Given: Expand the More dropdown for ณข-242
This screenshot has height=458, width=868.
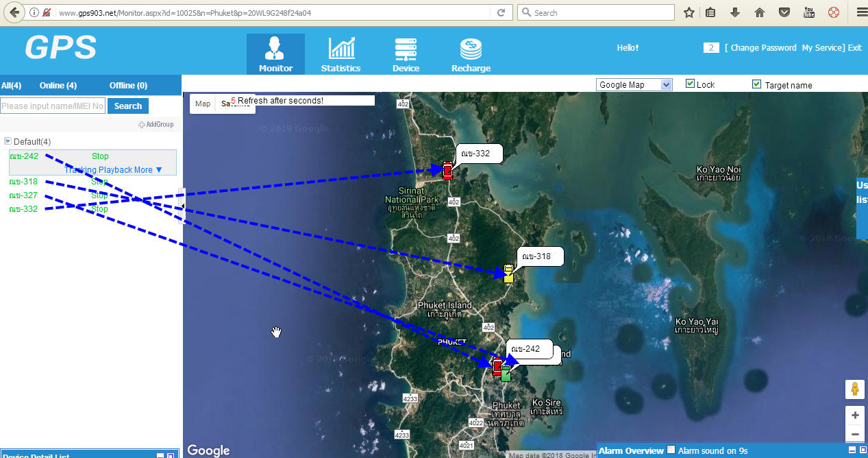Looking at the screenshot, I should coord(149,170).
